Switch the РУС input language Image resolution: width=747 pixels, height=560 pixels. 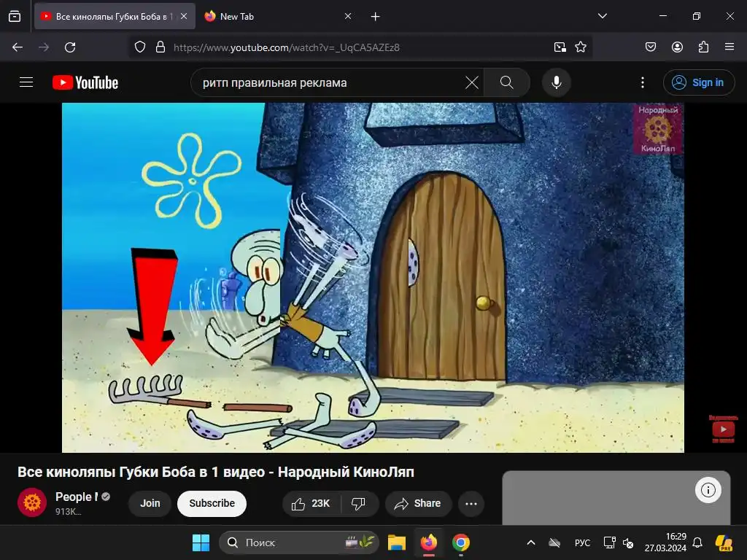tap(582, 542)
